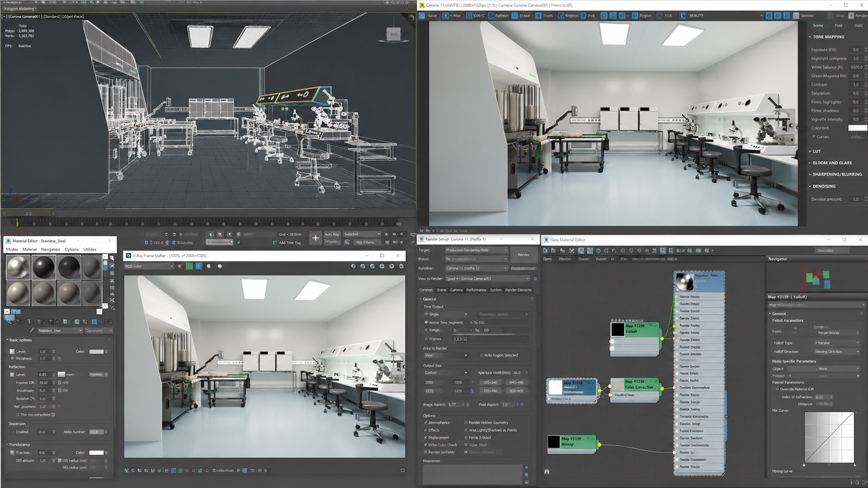Open the Renderer dropdown showing Corona 11
The image size is (868, 488).
click(x=476, y=268)
